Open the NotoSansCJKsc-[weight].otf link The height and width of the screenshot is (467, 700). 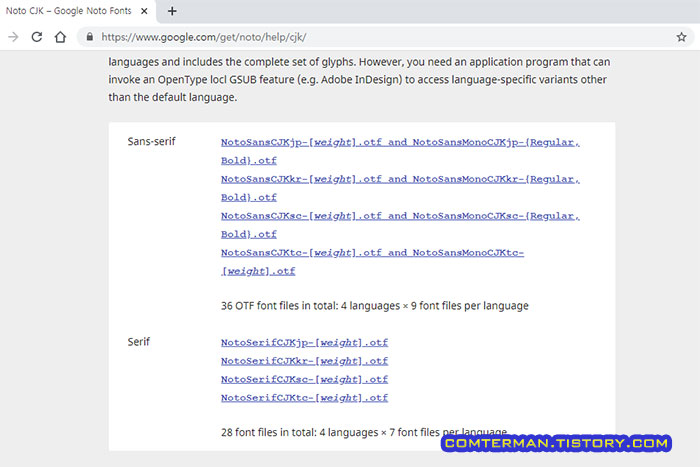(x=400, y=225)
